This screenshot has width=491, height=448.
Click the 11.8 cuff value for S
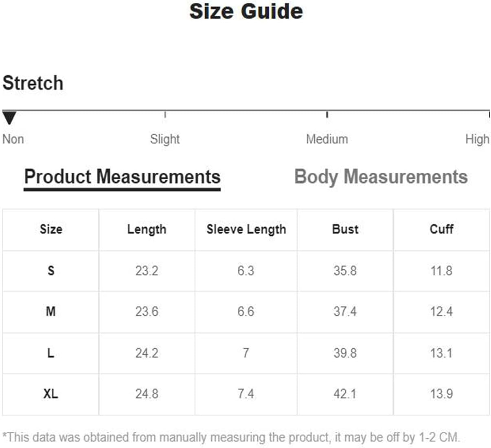441,271
